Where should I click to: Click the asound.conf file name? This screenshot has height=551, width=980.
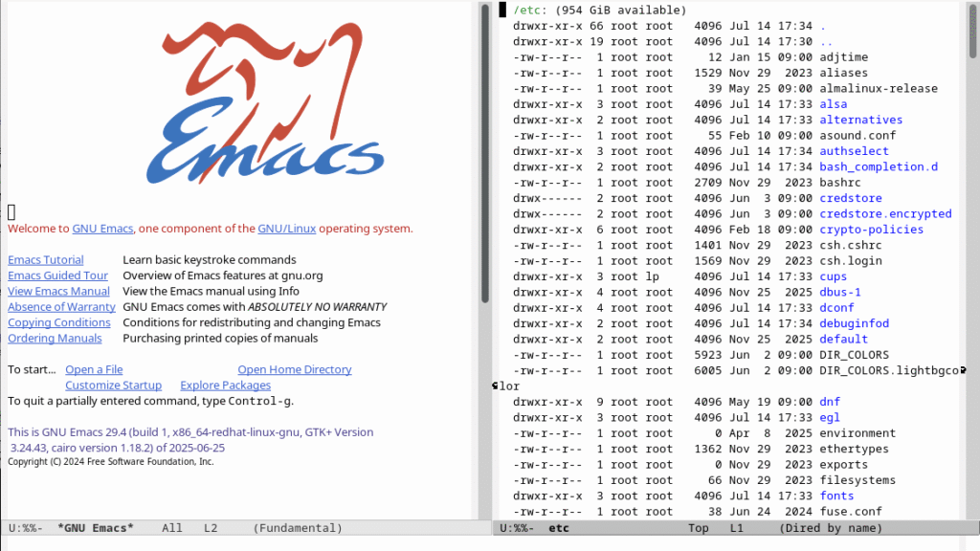point(857,135)
